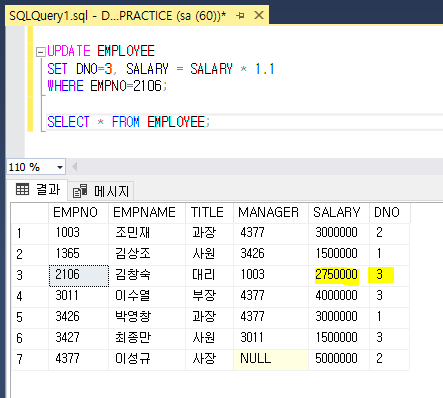Close the SQLQuery1.sql tab
The width and height of the screenshot is (443, 398).
259,15
